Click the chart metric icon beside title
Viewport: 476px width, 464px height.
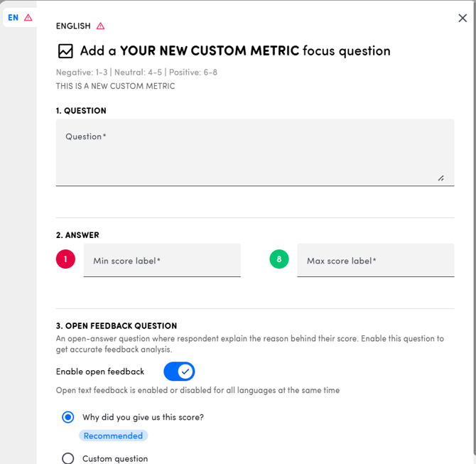point(65,51)
